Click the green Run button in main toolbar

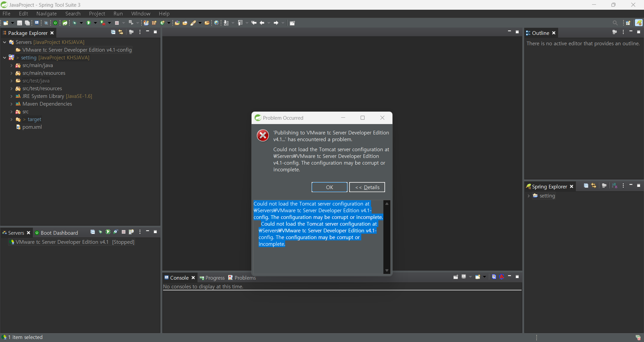click(x=89, y=23)
